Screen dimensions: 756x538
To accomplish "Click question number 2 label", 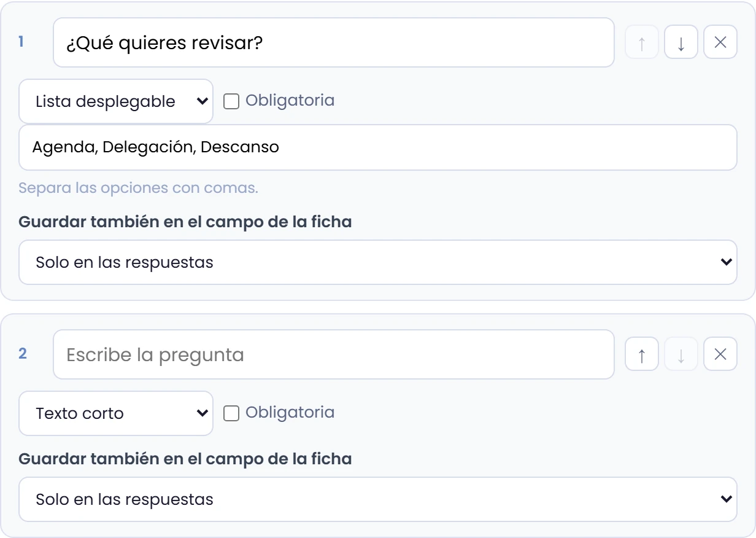I will [23, 354].
